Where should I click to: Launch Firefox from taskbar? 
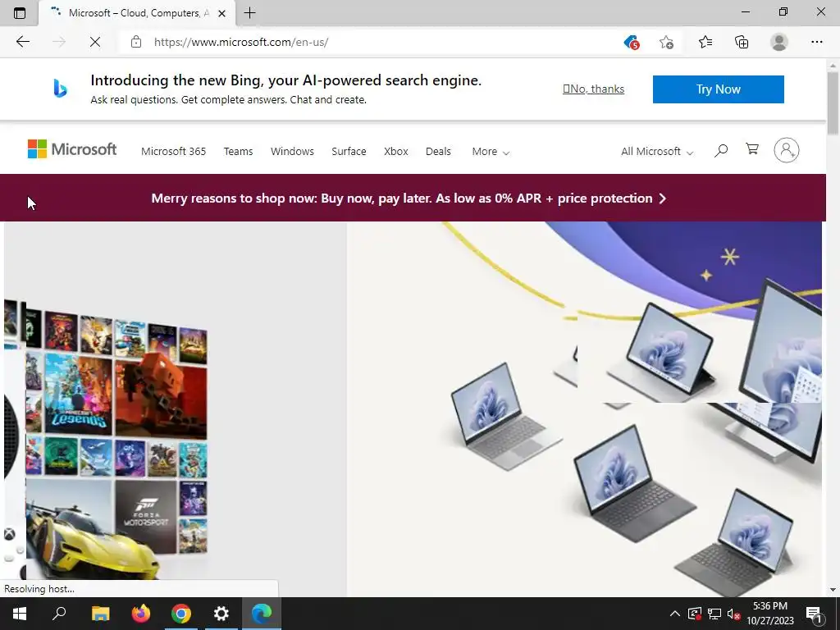[141, 614]
